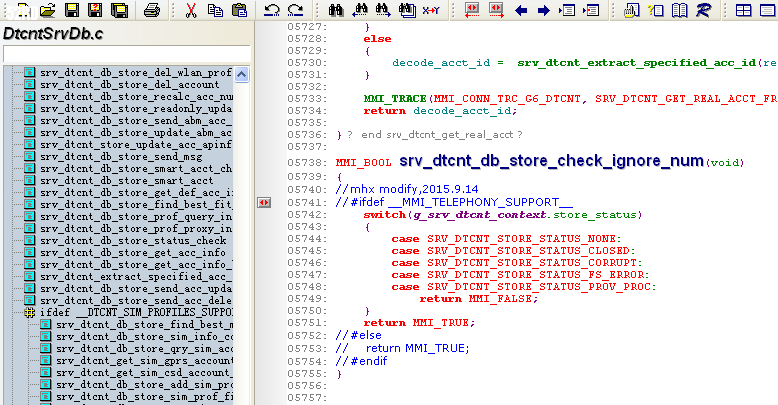Click the comment "//mhx modify,2015.9.14"

(407, 189)
